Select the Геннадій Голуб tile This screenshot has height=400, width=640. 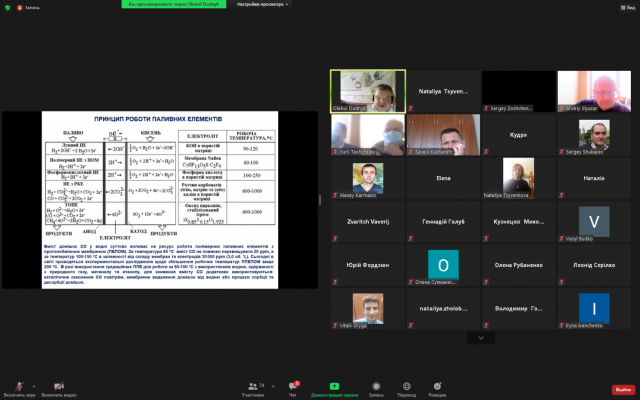pos(443,222)
